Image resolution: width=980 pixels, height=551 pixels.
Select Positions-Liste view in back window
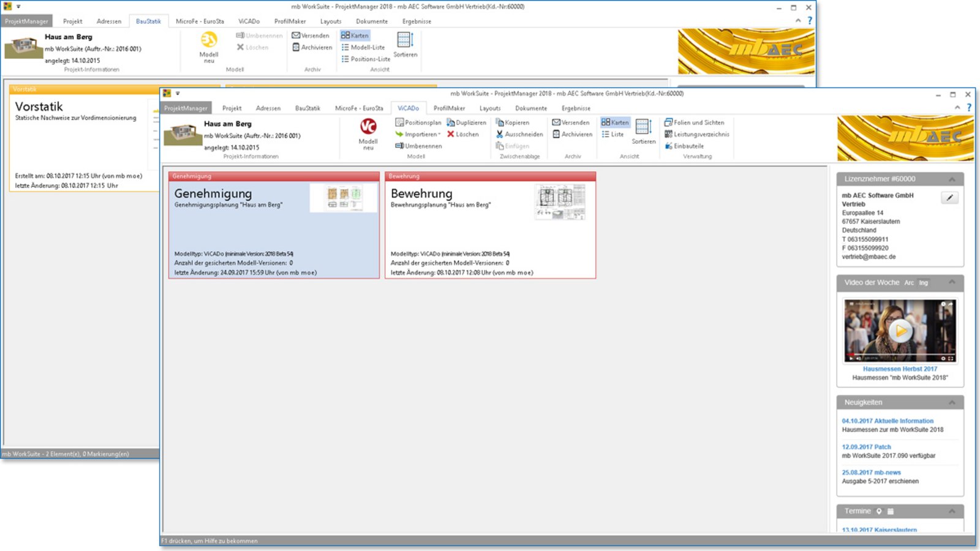(x=365, y=59)
